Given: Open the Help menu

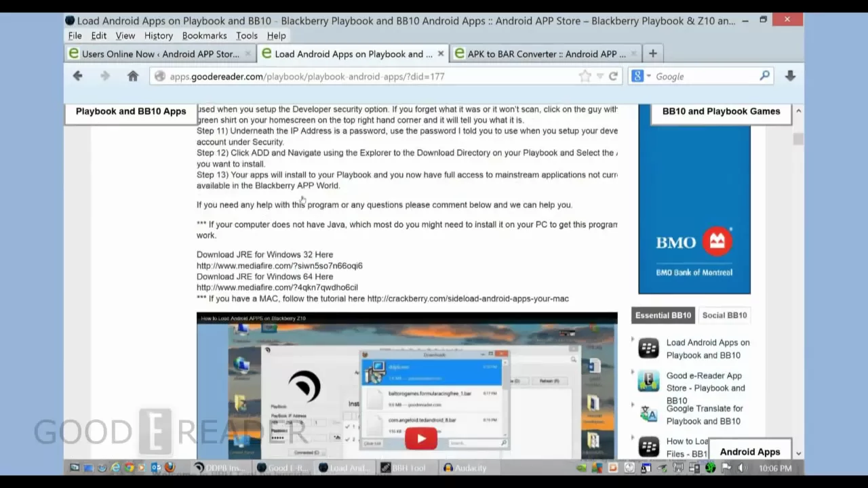Looking at the screenshot, I should point(276,35).
